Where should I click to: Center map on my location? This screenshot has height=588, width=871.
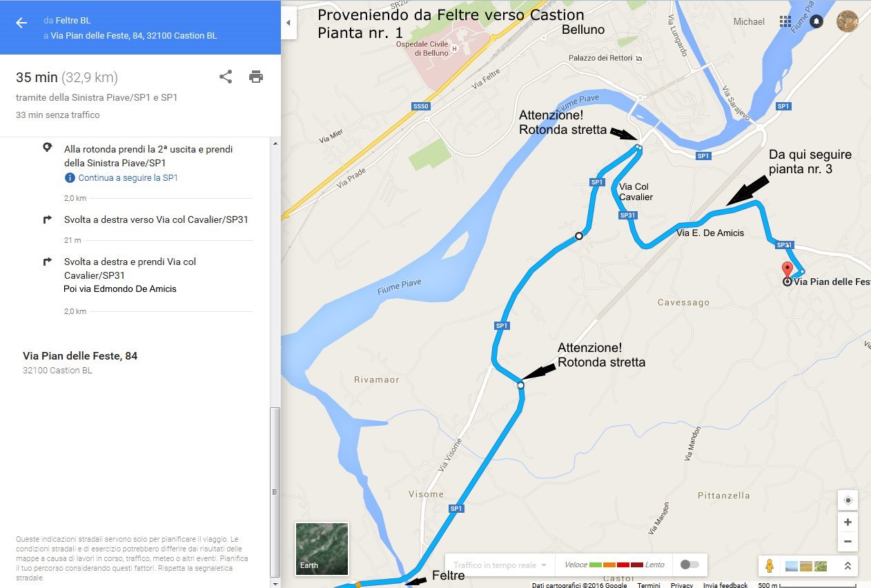(x=848, y=500)
